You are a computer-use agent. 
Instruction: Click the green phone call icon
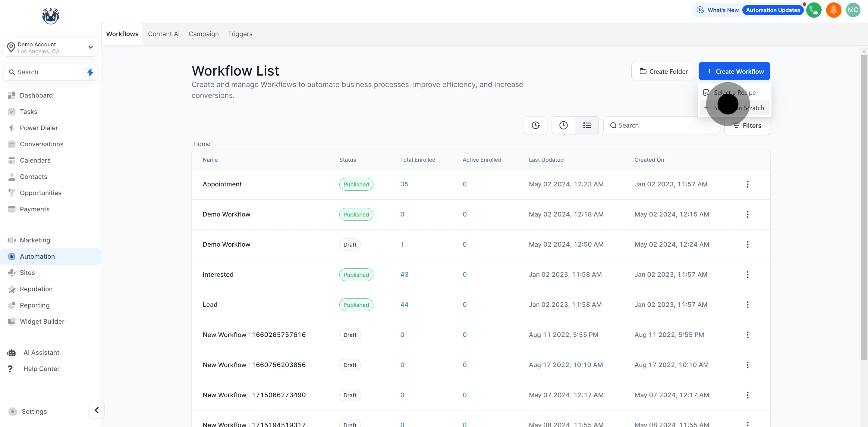click(813, 10)
